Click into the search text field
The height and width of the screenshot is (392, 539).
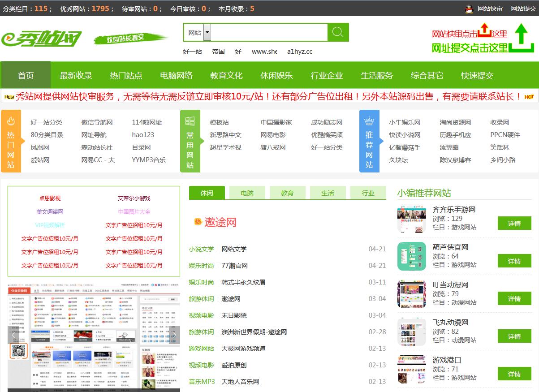269,33
